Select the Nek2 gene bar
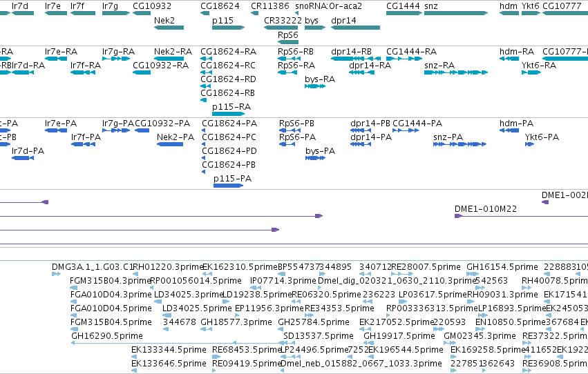Viewport: 588px width, 374px height. [169, 28]
